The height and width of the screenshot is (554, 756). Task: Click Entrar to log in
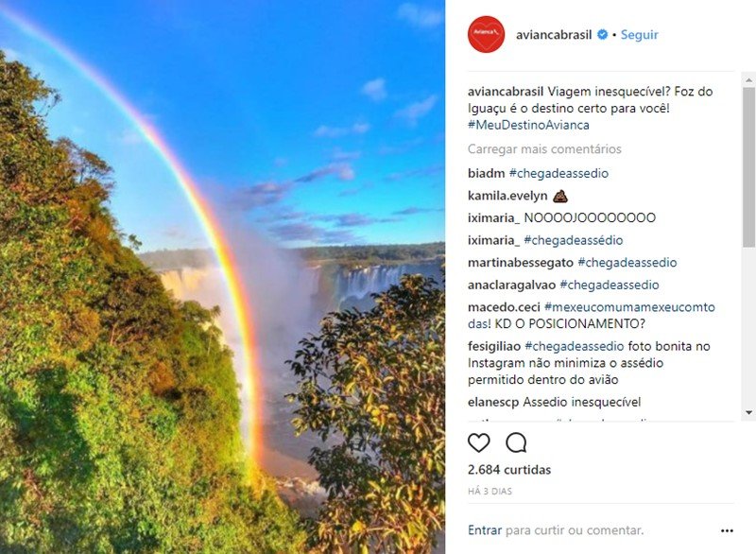[485, 530]
